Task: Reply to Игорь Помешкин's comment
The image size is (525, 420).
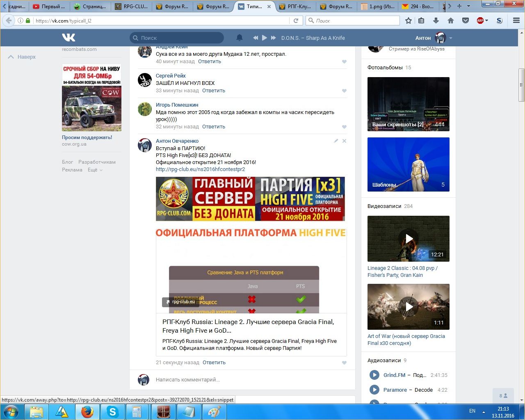Action: (x=213, y=127)
